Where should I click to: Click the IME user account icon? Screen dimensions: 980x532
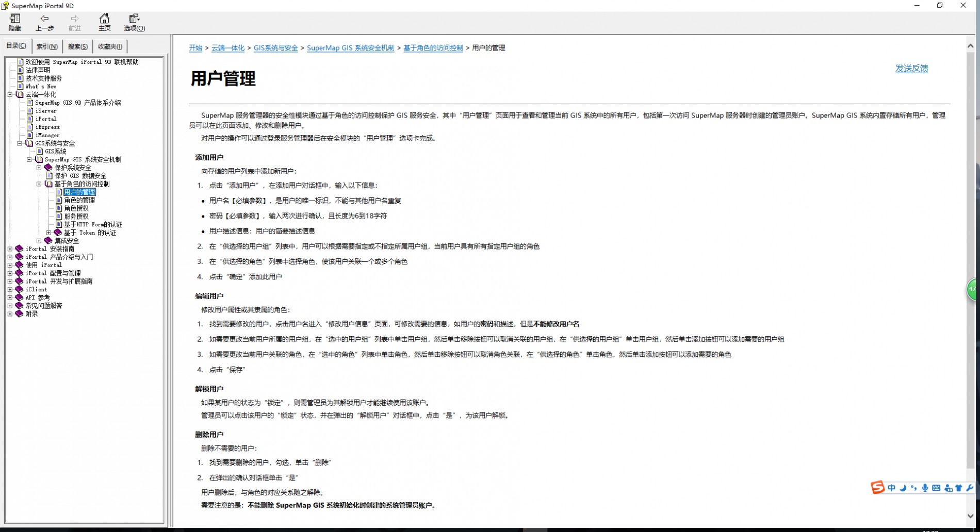948,488
